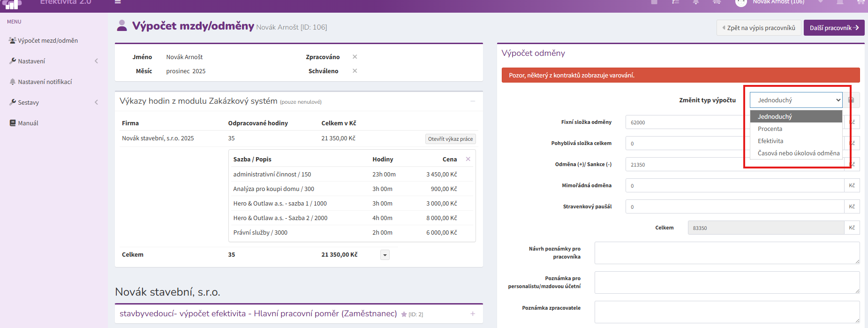Click the user avatar in top bar
This screenshot has width=868, height=328.
(x=741, y=3)
